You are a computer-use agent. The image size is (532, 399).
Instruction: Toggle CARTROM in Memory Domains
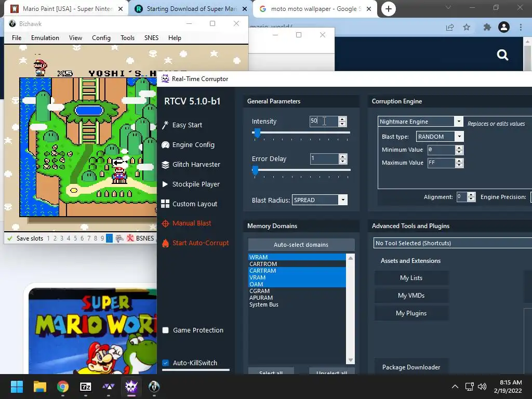297,263
